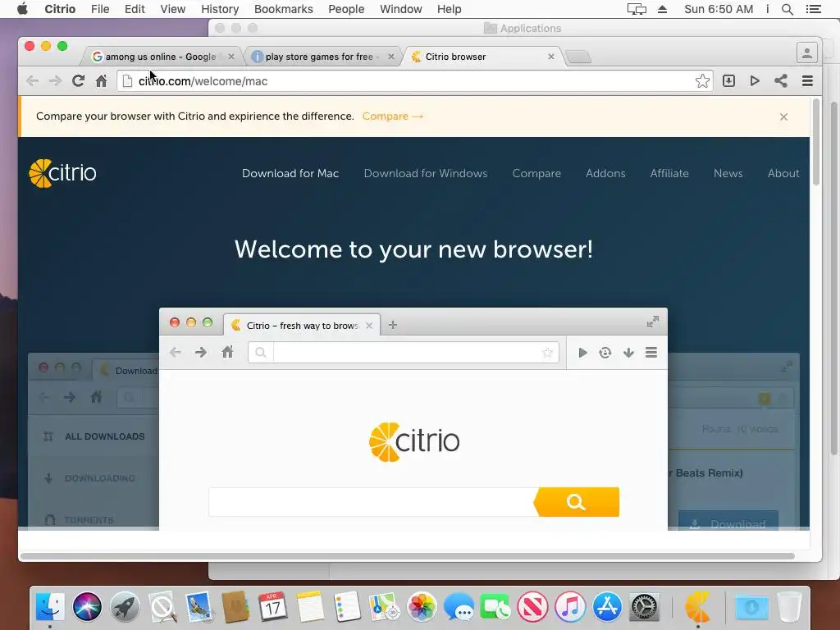Viewport: 840px width, 630px height.
Task: Bookmark this page with the star icon
Action: 702,81
